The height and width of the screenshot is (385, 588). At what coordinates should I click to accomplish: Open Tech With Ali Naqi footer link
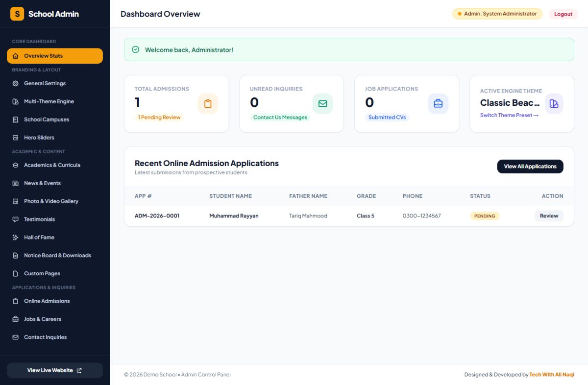(x=552, y=375)
